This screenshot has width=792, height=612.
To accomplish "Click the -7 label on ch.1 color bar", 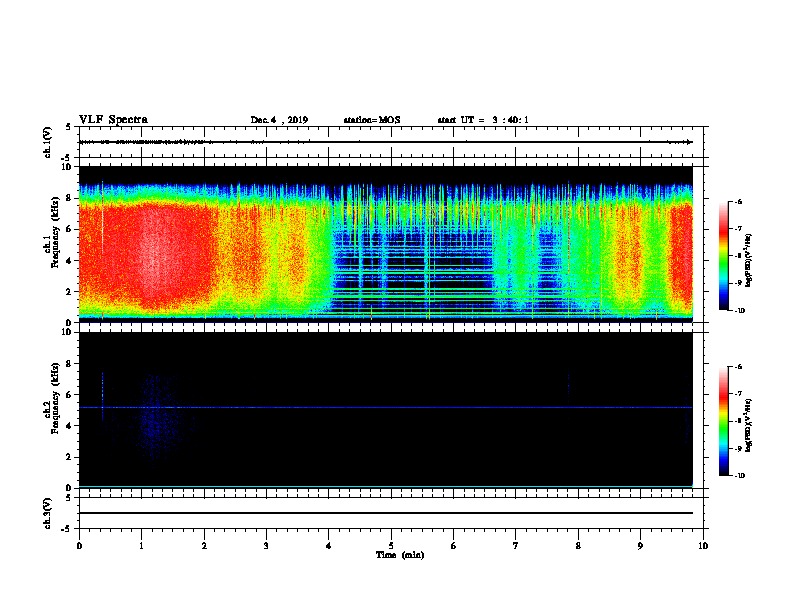I will [x=738, y=229].
